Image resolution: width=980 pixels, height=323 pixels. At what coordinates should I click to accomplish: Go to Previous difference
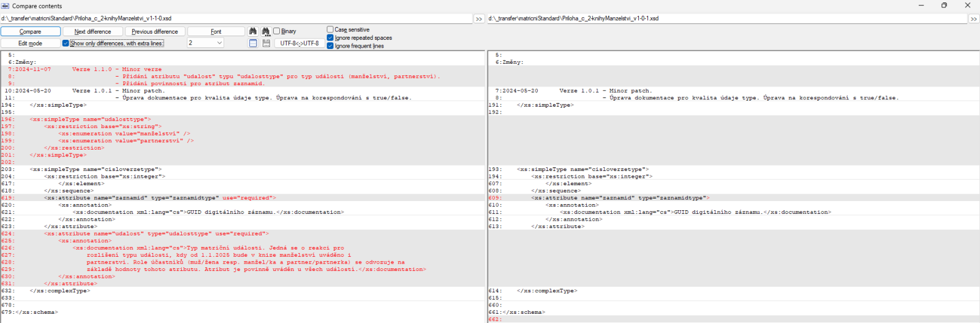pos(154,31)
